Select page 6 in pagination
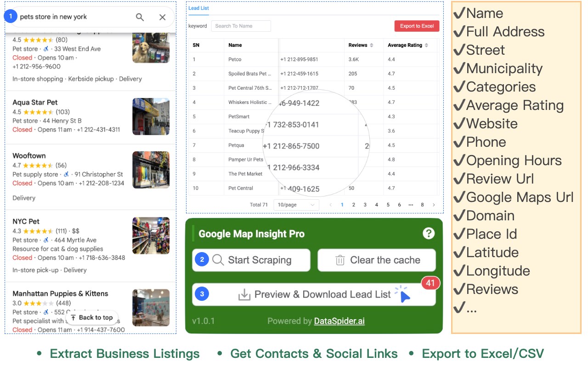588x368 pixels. [x=400, y=205]
